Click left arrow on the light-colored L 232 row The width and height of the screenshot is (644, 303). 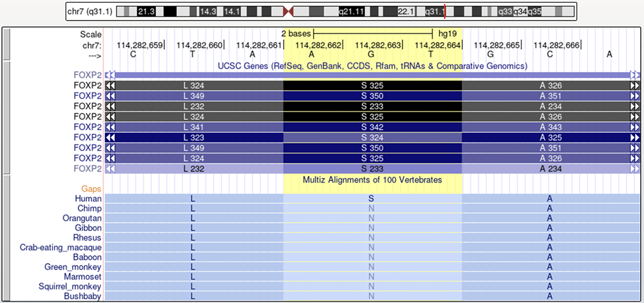point(110,169)
